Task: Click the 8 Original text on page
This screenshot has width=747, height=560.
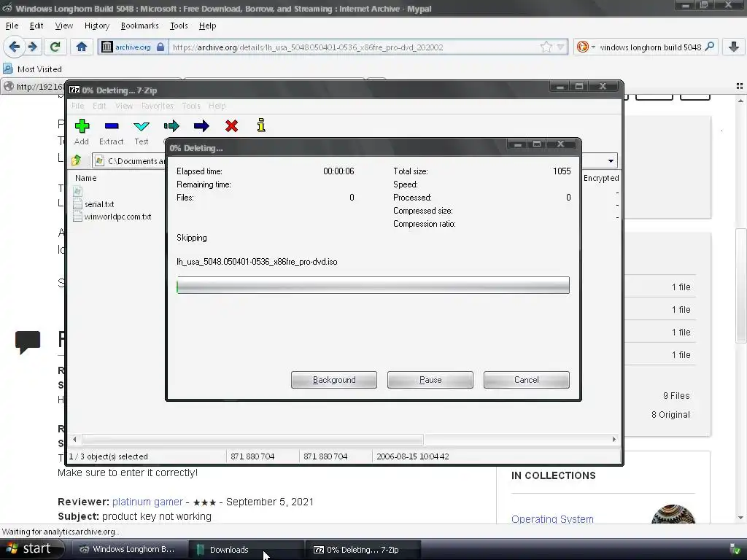Action: pos(670,414)
